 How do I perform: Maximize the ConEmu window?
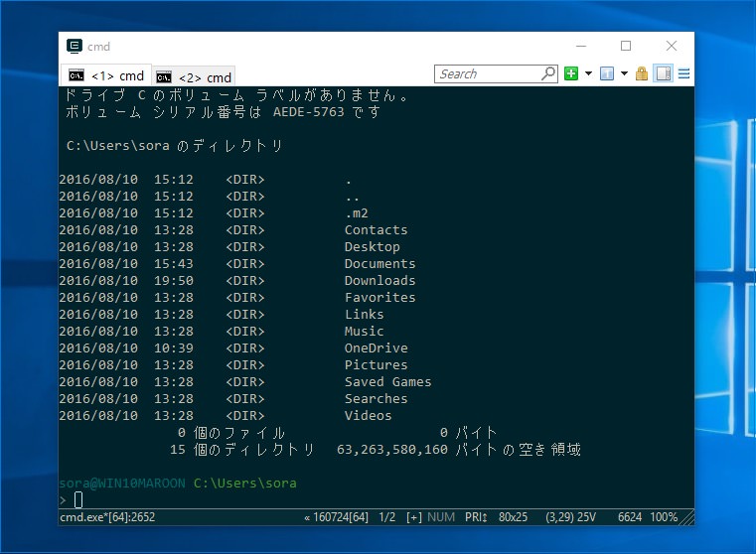tap(626, 46)
